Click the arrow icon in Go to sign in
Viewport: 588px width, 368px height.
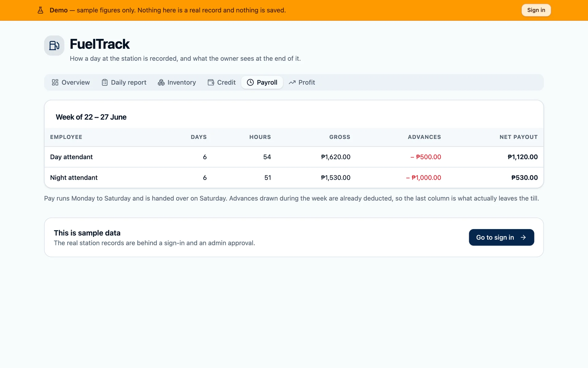[523, 237]
